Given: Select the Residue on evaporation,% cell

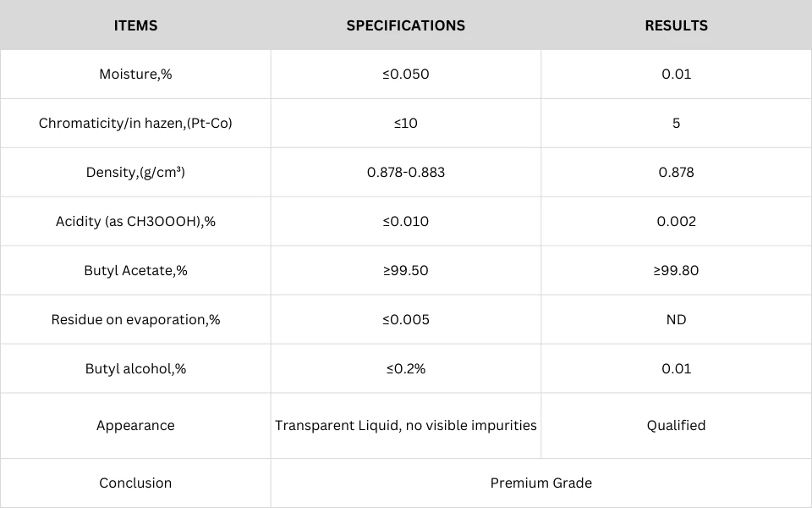Looking at the screenshot, I should [x=135, y=319].
